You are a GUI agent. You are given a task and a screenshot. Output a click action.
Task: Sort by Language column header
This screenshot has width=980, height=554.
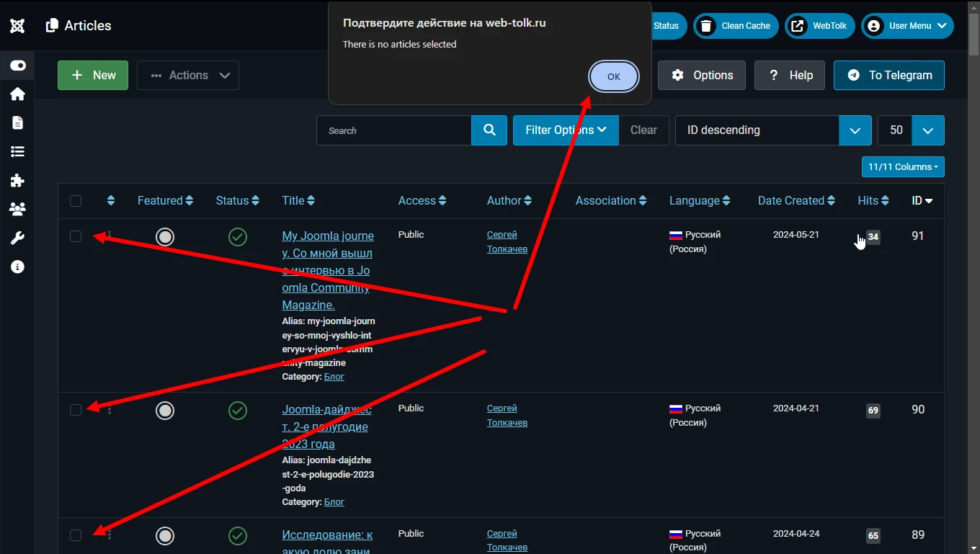(700, 201)
